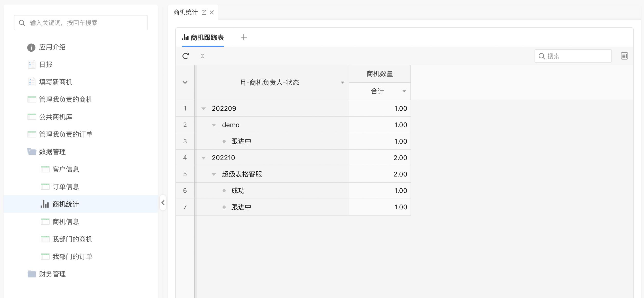644x298 pixels.
Task: Open 应用介绍 info item
Action: (x=52, y=47)
